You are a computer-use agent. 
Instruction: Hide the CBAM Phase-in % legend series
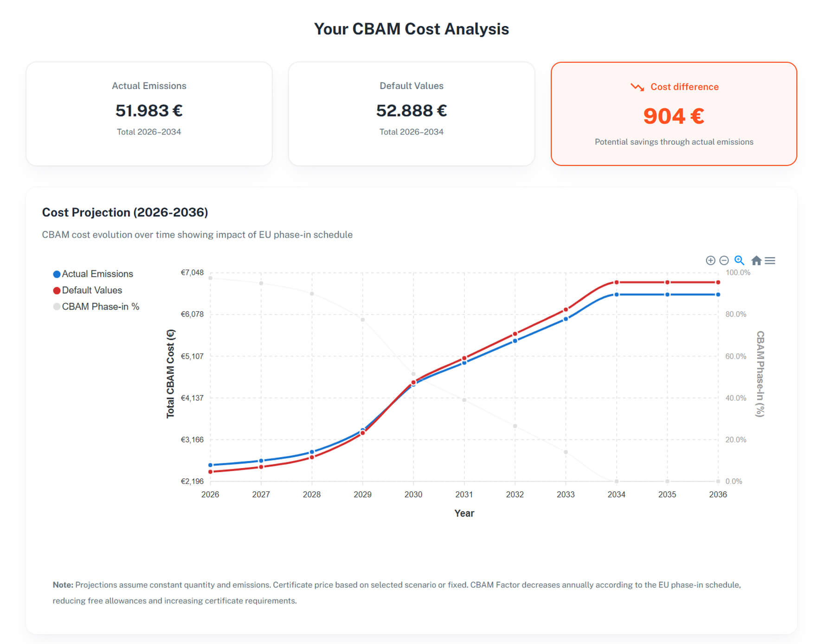coord(100,306)
